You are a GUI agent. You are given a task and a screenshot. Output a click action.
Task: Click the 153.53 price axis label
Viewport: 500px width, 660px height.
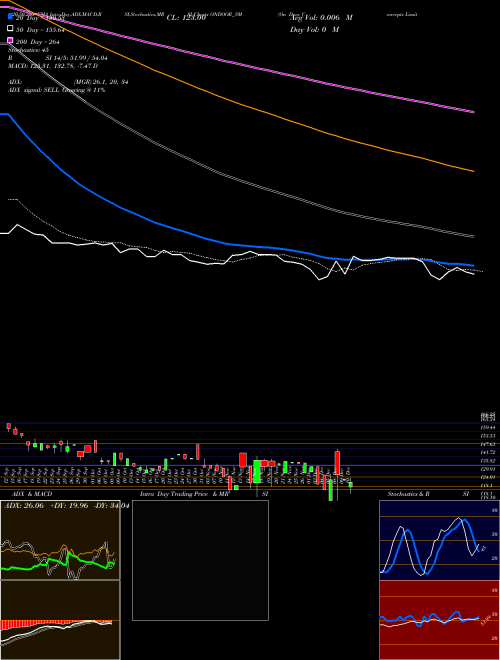click(x=487, y=436)
